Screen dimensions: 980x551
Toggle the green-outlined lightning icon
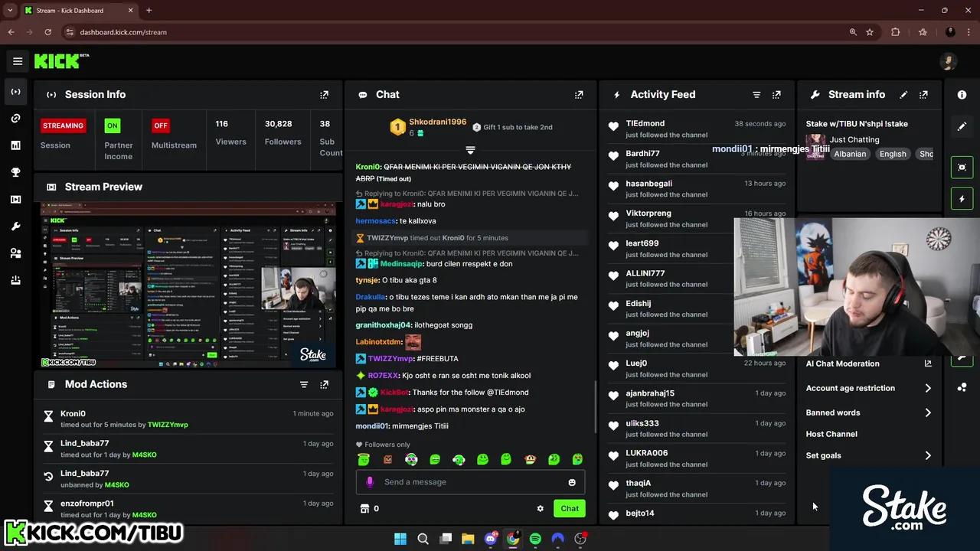[962, 199]
